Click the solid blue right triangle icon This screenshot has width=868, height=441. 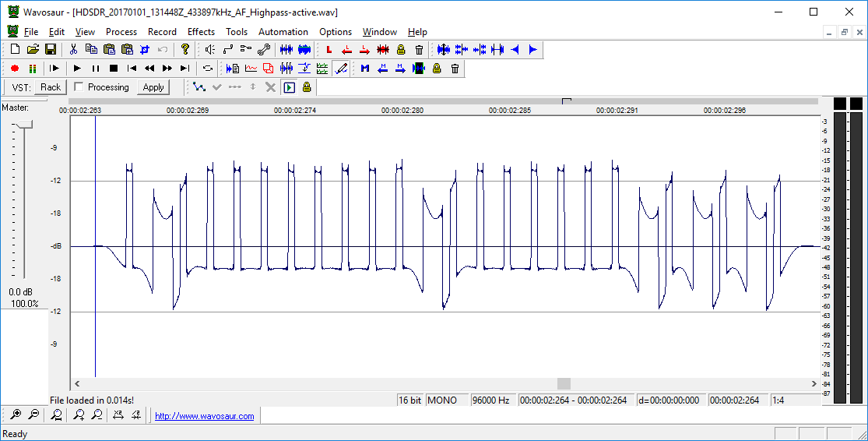532,49
